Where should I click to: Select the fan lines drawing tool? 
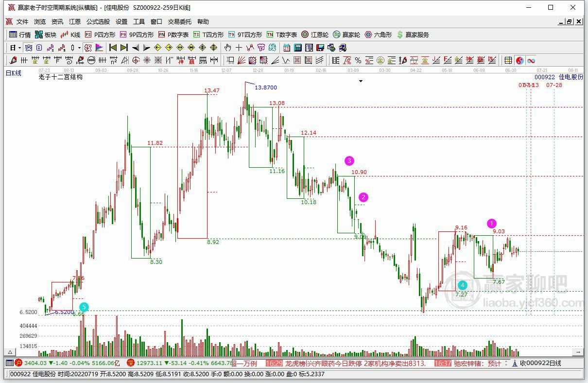[x=241, y=60]
